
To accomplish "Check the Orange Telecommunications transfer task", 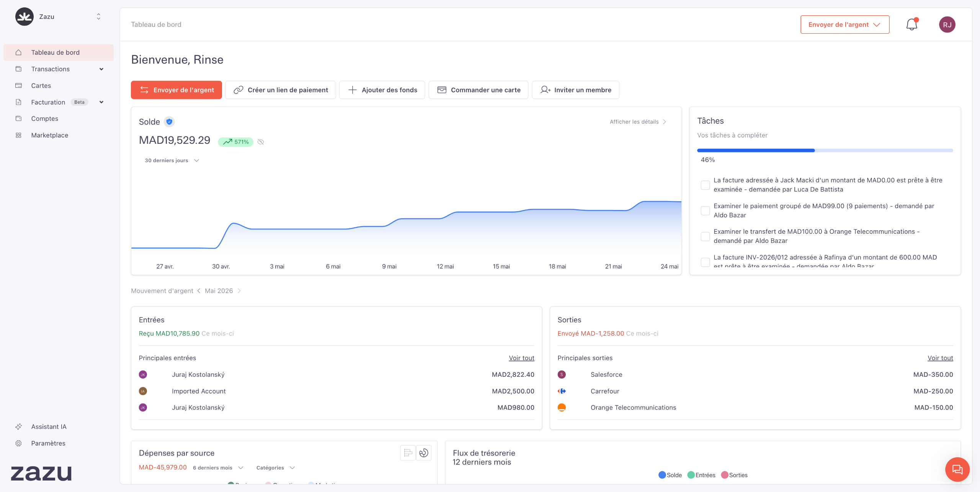I will [x=705, y=236].
